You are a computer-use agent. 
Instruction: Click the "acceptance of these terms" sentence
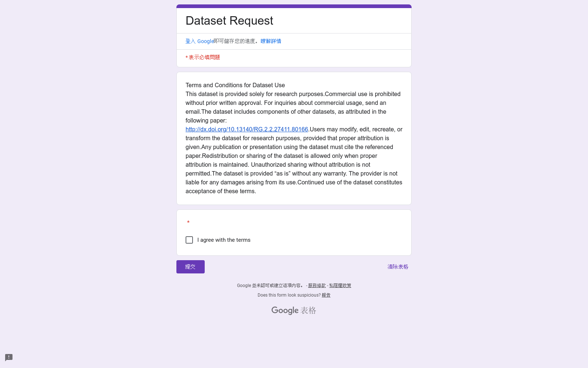point(221,191)
